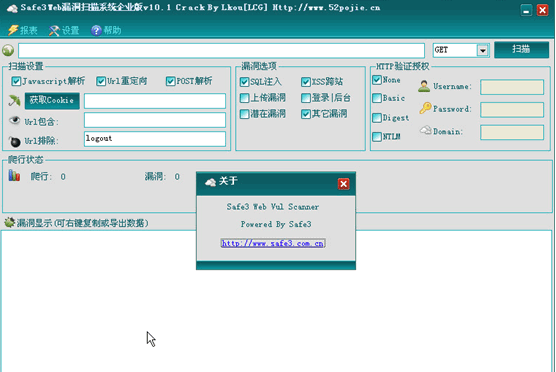Click the gear icon beside 漏洞显示

point(9,223)
